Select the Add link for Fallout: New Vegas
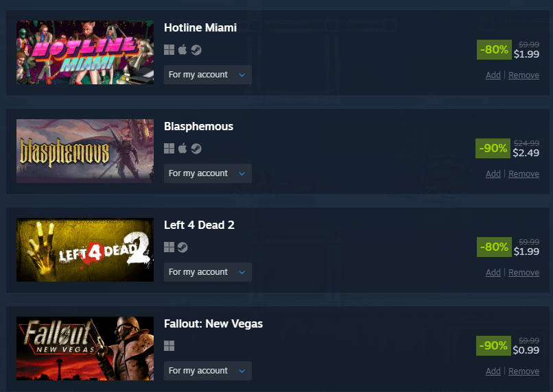Screen dimensions: 553x392 coord(493,371)
